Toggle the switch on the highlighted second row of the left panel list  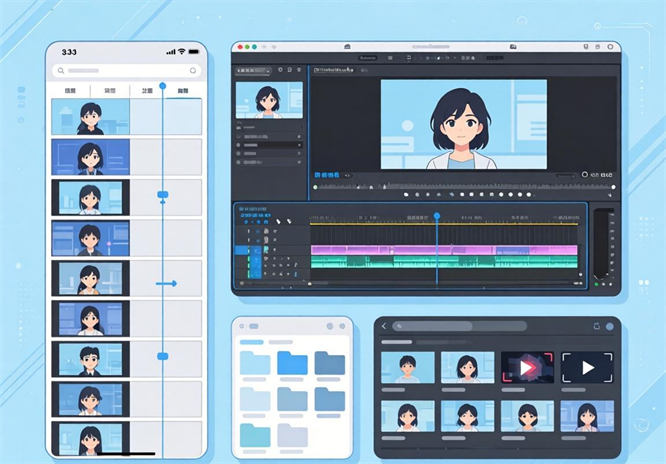(299, 145)
